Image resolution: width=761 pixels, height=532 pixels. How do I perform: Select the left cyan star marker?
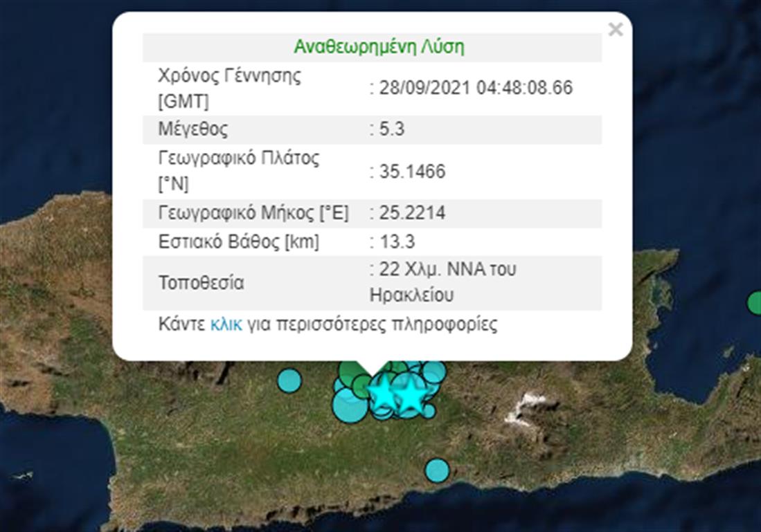pyautogui.click(x=382, y=393)
